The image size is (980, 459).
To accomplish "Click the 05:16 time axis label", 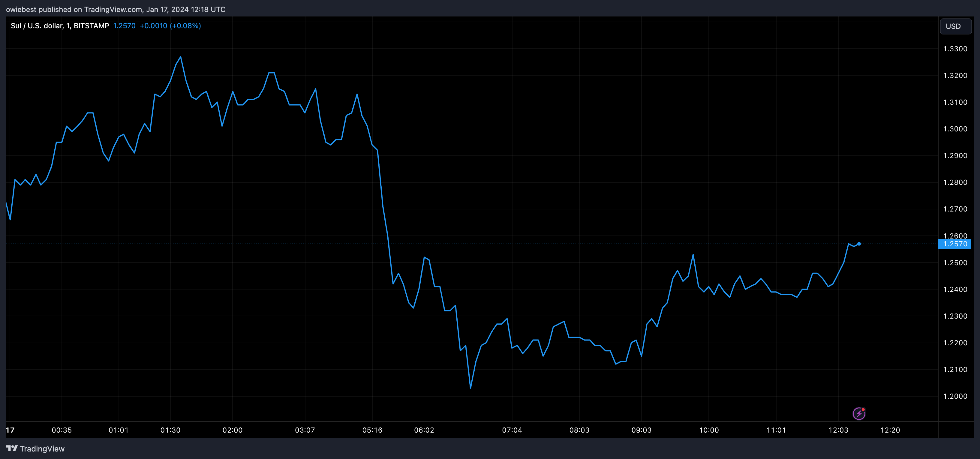I will pyautogui.click(x=372, y=430).
